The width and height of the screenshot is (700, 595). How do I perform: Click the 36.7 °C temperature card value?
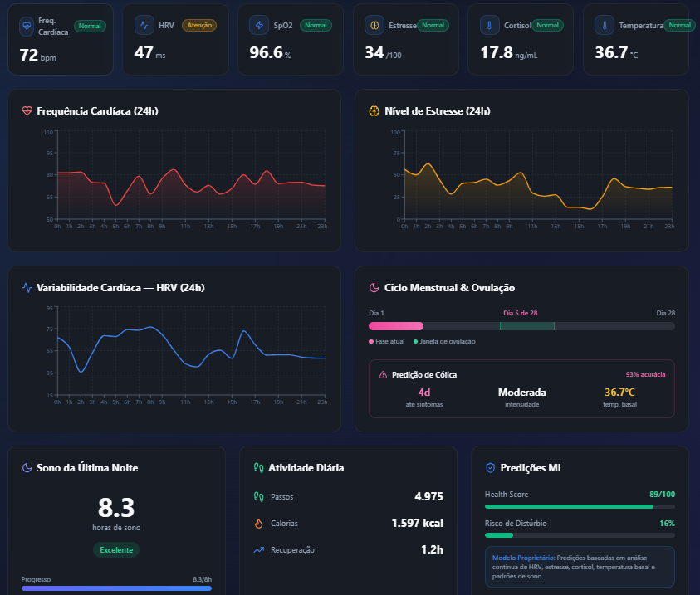[x=616, y=52]
